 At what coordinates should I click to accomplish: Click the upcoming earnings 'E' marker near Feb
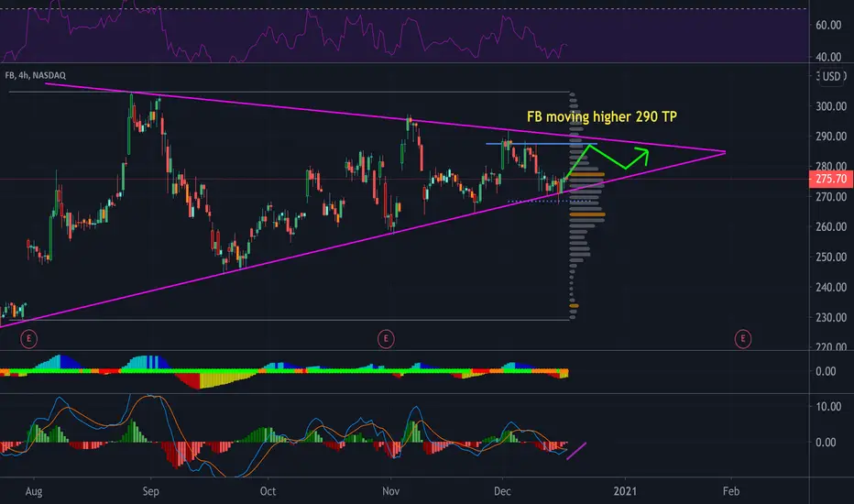[742, 339]
